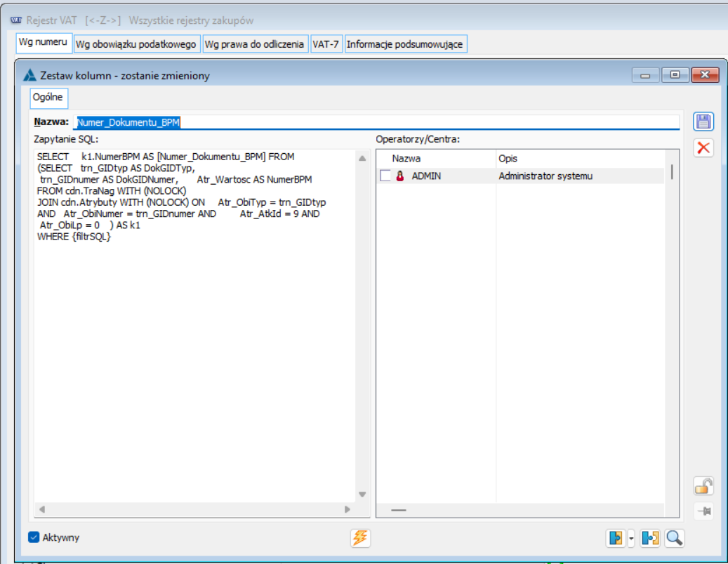Image resolution: width=728 pixels, height=564 pixels.
Task: Click the two-puzzle-pieces icon
Action: 650,538
